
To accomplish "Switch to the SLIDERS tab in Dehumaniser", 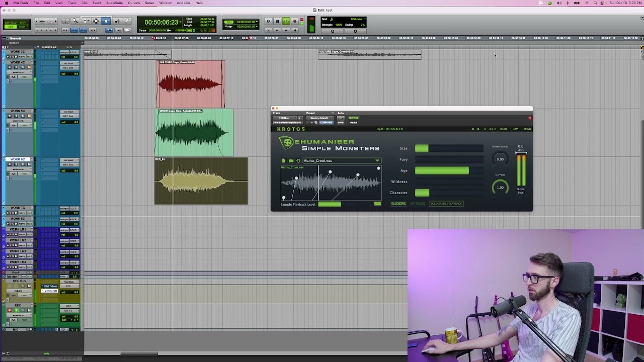I will pyautogui.click(x=398, y=204).
